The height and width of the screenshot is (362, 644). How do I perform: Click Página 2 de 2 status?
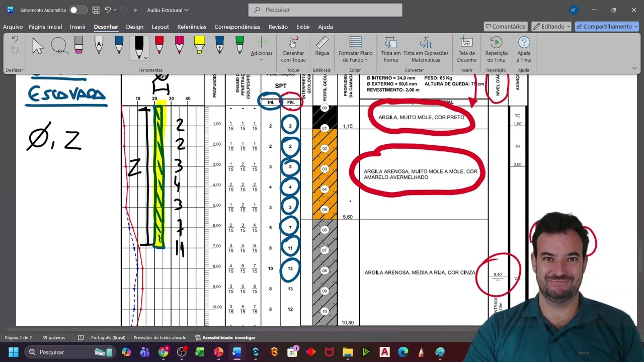pos(19,338)
